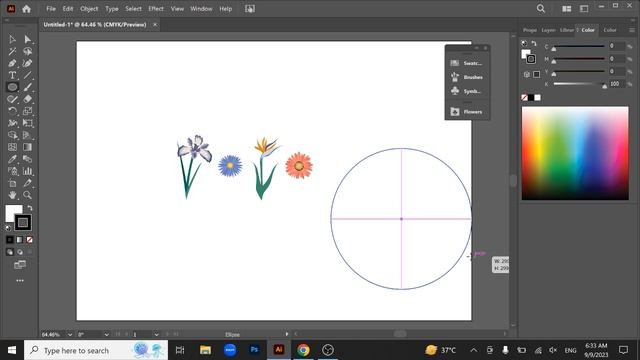Close the Untitled-1 document tab

[x=155, y=24]
